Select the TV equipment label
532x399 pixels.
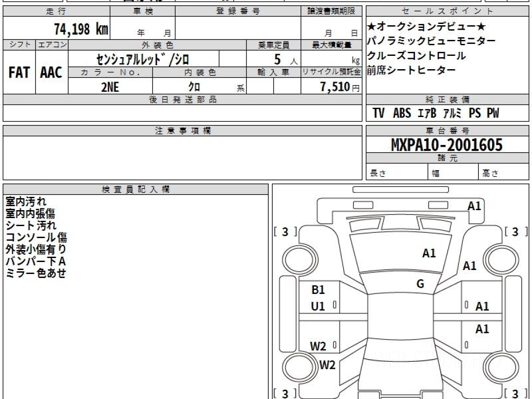(379, 113)
